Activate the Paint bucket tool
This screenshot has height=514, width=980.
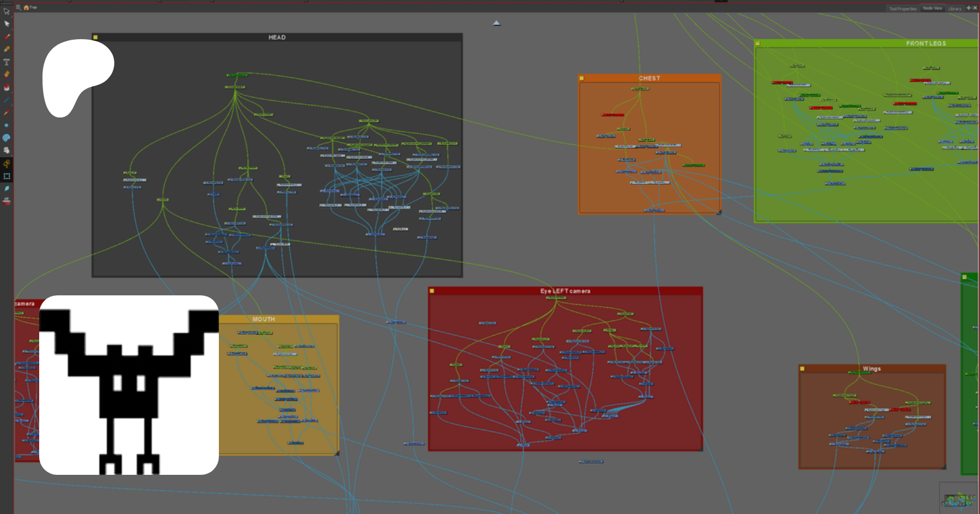[x=7, y=87]
